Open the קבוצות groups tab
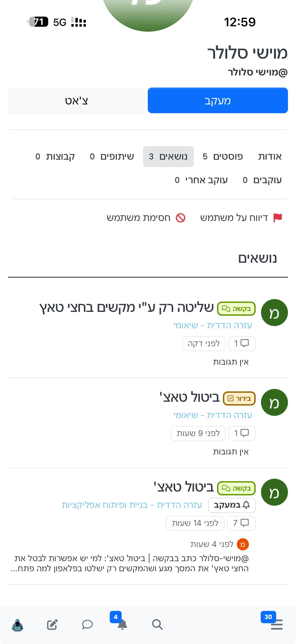The height and width of the screenshot is (644, 296). coord(55,157)
